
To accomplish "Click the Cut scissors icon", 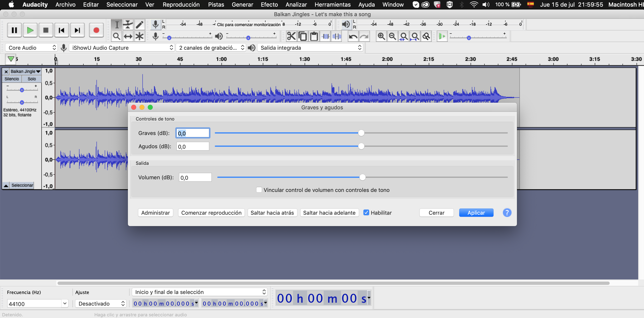I will click(x=291, y=36).
